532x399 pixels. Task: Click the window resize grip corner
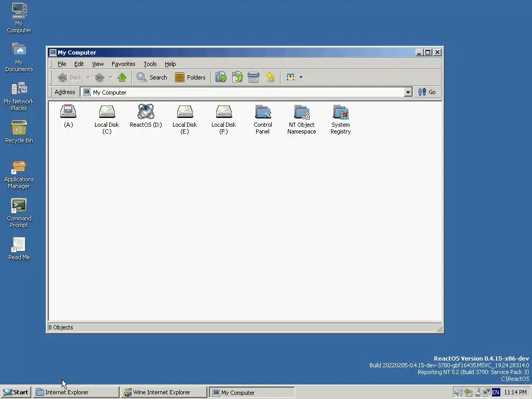[x=440, y=329]
